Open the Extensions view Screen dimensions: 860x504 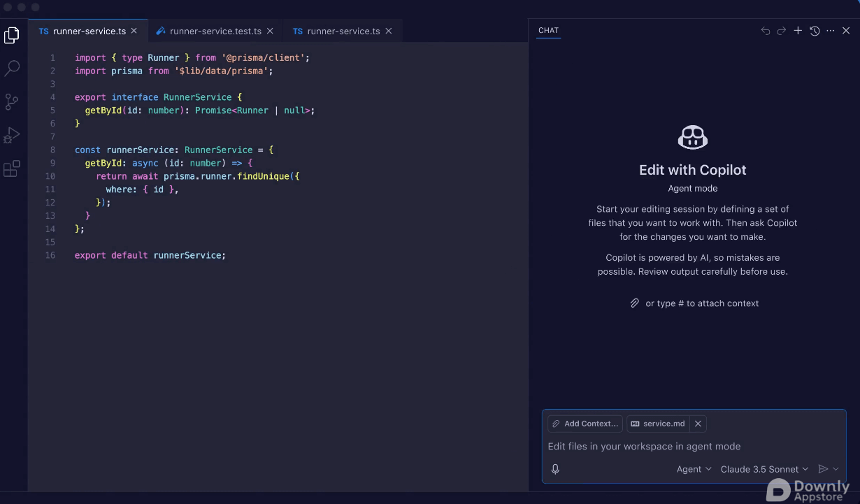point(12,168)
